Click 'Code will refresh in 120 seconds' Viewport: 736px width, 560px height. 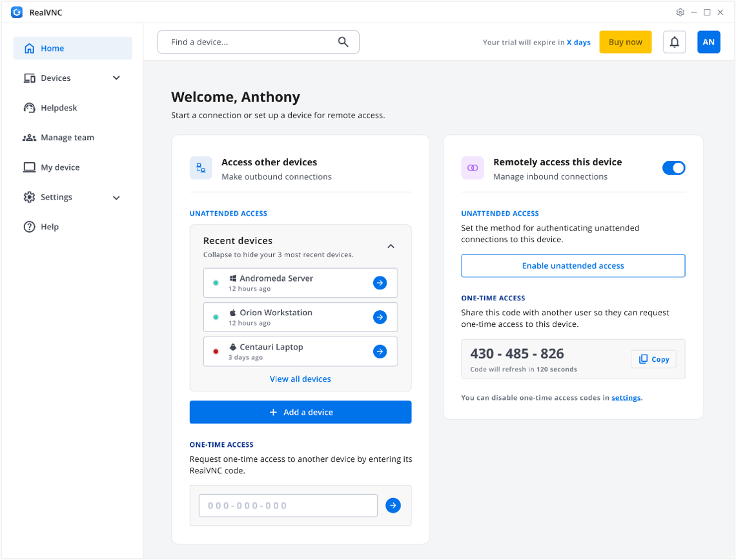(x=524, y=369)
